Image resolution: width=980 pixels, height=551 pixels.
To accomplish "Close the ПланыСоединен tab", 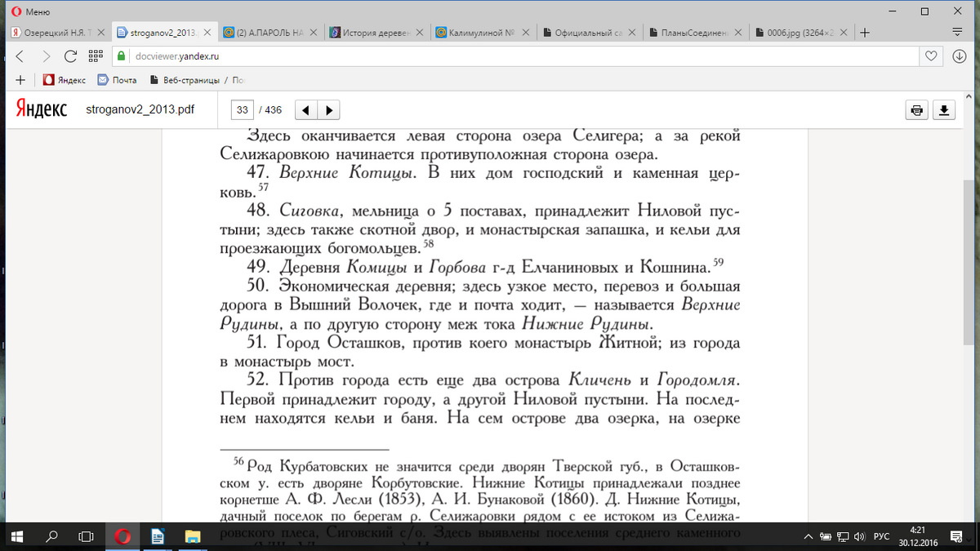I will point(738,33).
